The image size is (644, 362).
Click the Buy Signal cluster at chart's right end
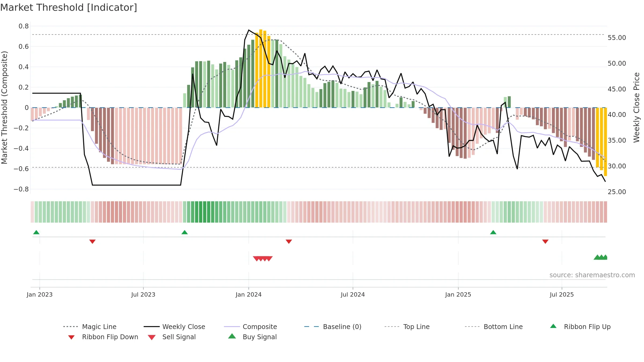click(601, 257)
